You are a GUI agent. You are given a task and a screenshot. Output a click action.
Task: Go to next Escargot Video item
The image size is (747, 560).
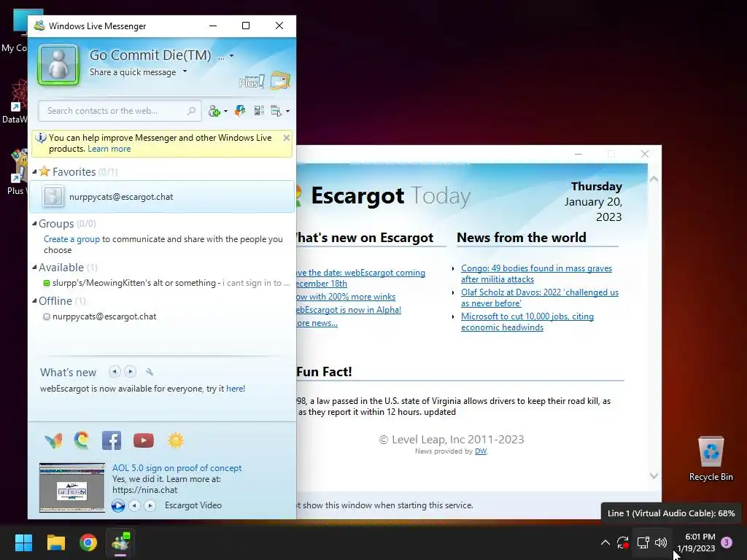coord(150,505)
